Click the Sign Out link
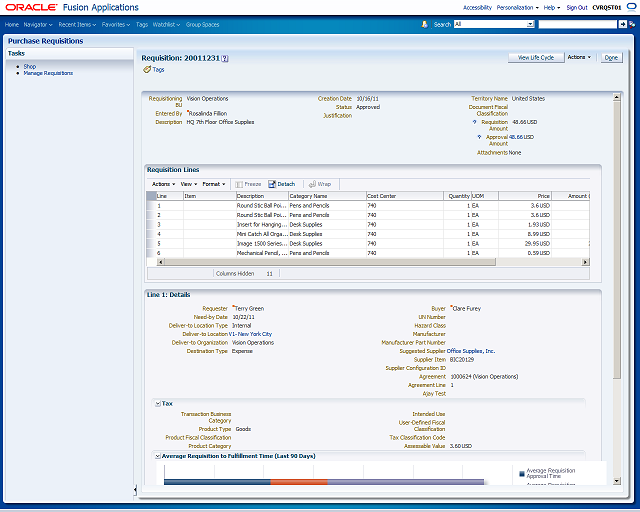 tap(577, 8)
